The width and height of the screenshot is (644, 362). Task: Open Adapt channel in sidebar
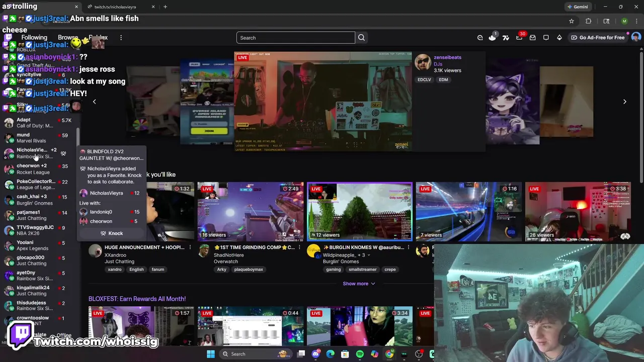(x=38, y=123)
